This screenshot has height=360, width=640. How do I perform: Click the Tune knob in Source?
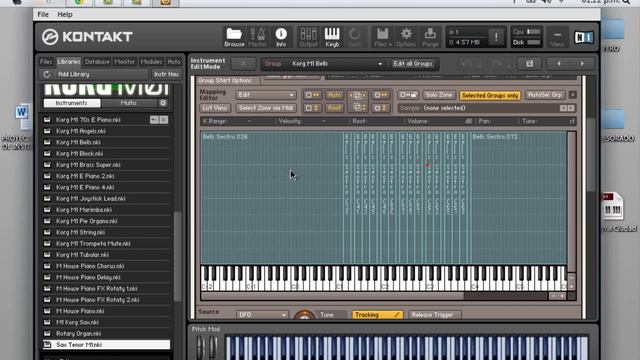(305, 315)
